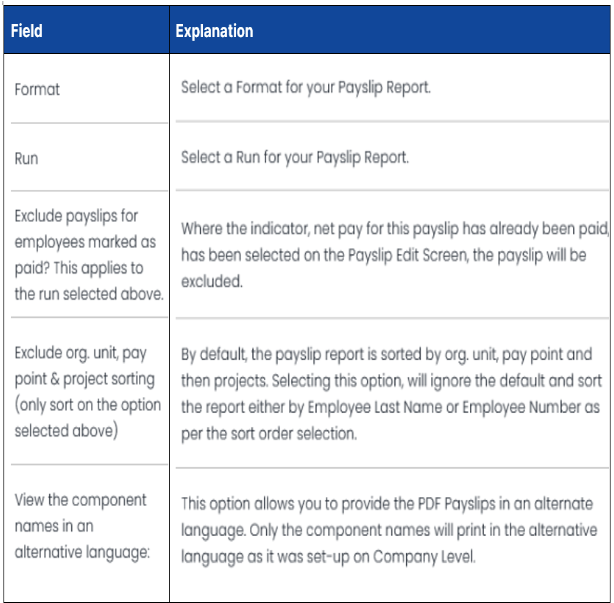Click "Select a Run for your Payslip Report" text
Image resolution: width=614 pixels, height=603 pixels.
294,157
